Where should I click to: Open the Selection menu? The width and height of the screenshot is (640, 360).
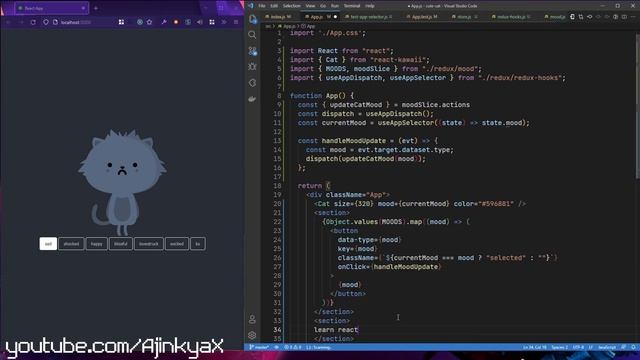point(291,6)
